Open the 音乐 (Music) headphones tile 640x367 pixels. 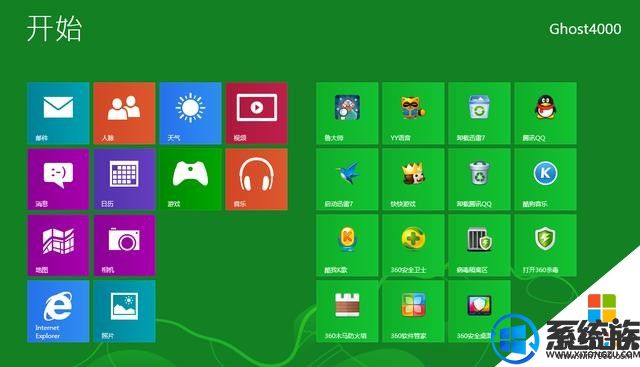pos(256,179)
